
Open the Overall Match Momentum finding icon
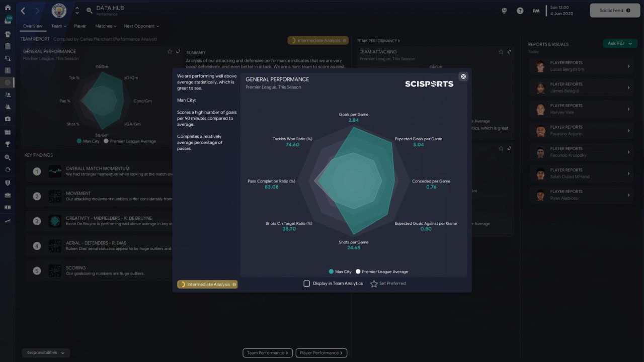pos(55,171)
